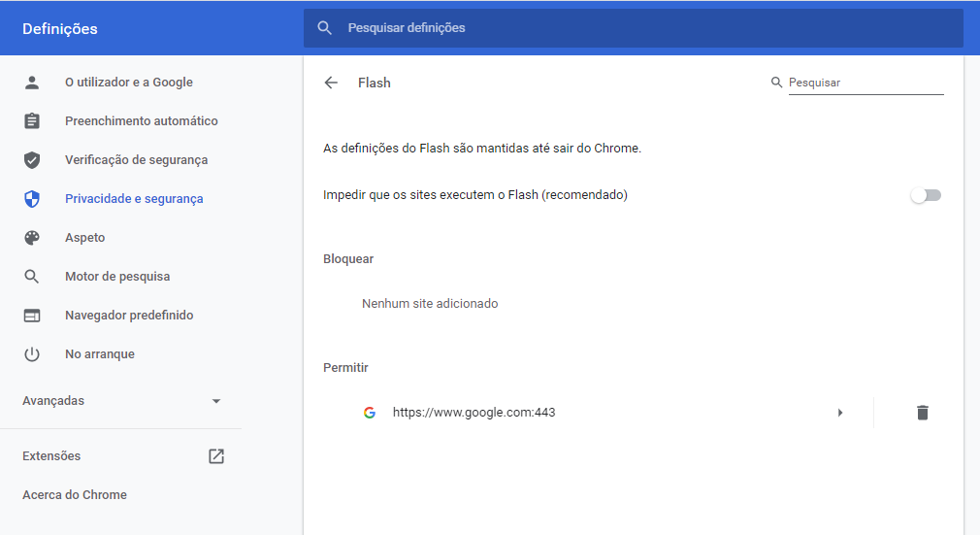
Task: Click the https://www.google.com:443 site entry text
Action: click(474, 413)
